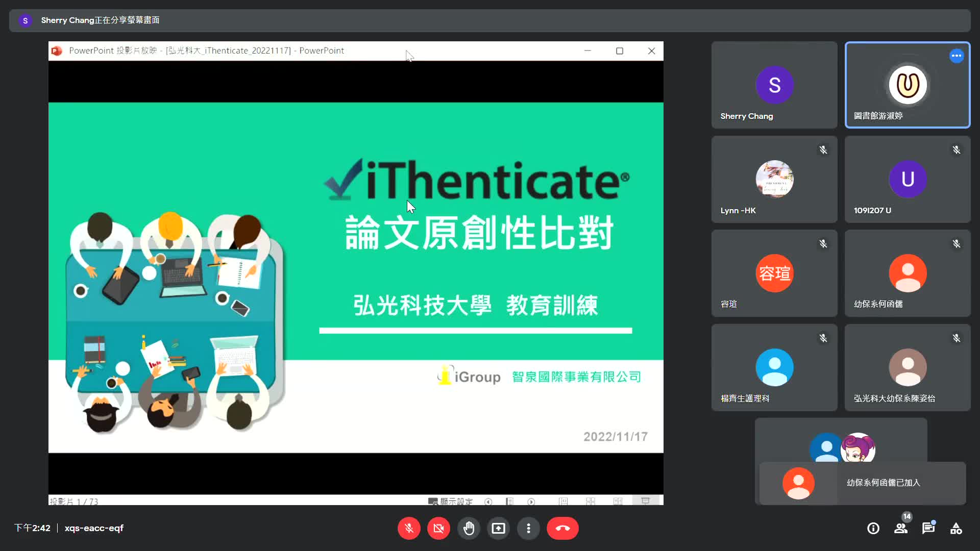The image size is (980, 551).
Task: Select the Lynn -HK participant tile
Action: point(774,179)
